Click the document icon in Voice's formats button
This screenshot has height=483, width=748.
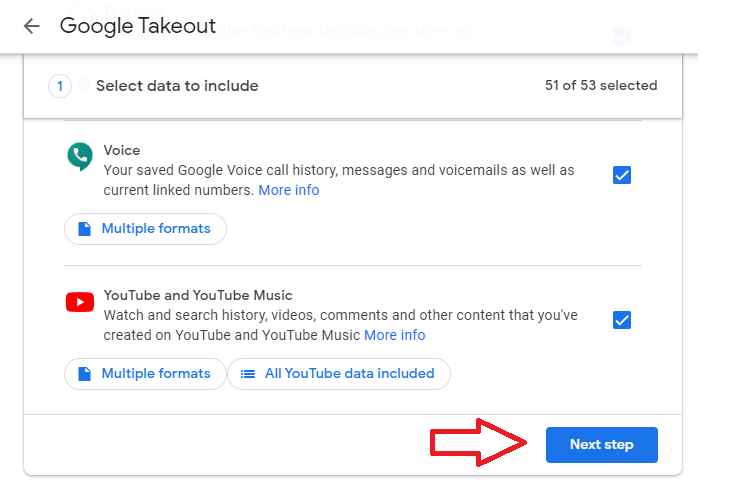tap(84, 229)
